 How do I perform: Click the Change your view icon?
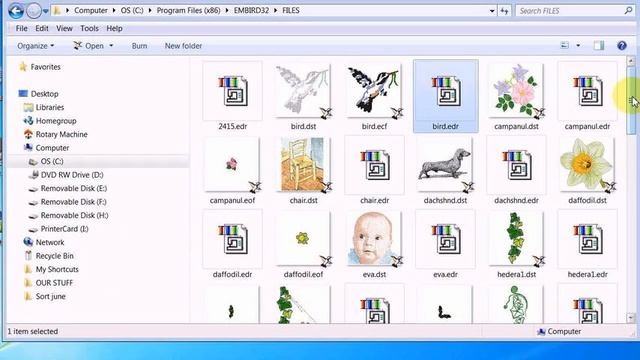[x=565, y=45]
